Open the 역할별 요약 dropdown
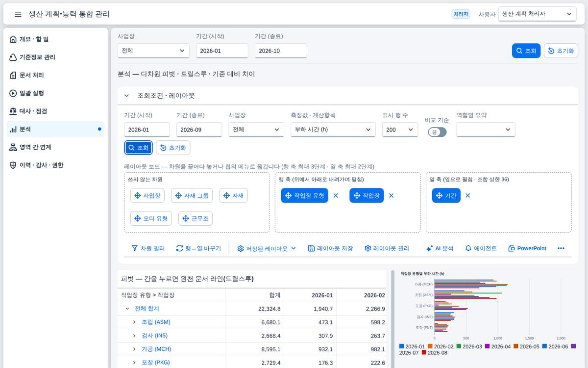Screen dimensions: 588x368 [x=486, y=130]
